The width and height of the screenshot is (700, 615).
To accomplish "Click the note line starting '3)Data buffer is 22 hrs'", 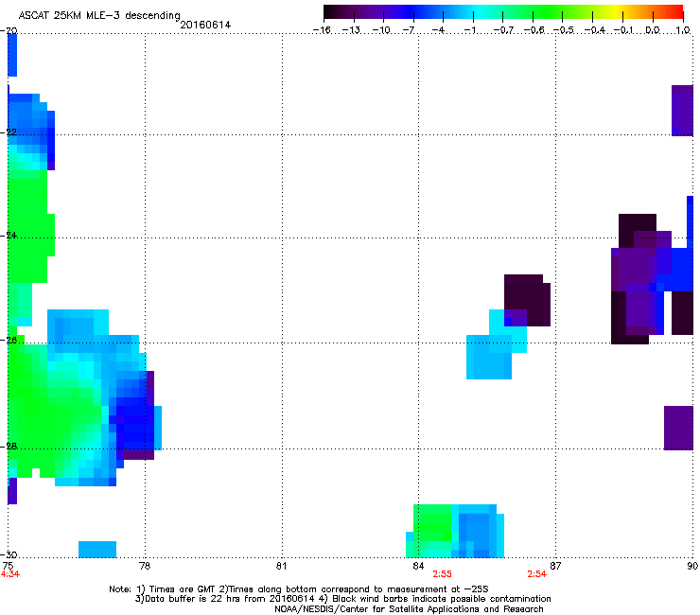I will coord(342,599).
